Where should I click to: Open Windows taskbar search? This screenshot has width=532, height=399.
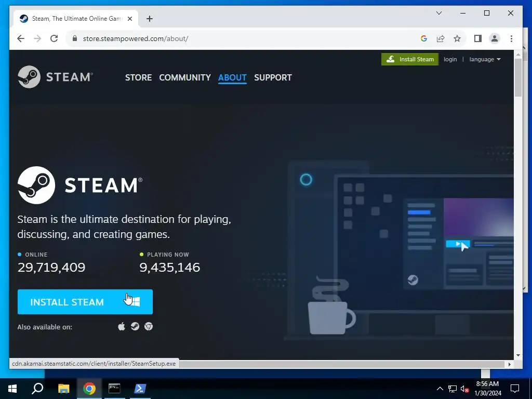coord(37,389)
